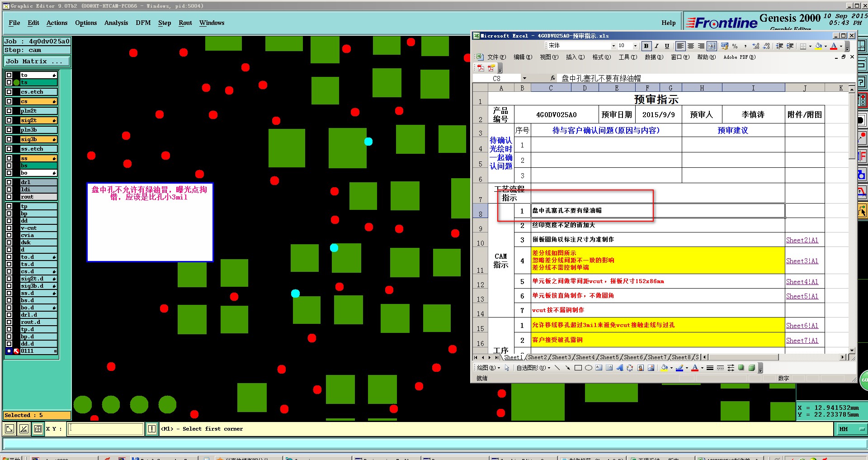Viewport: 868px width, 460px height.
Task: Open the top toolbar Fill Color dropdown arrow
Action: (x=826, y=46)
